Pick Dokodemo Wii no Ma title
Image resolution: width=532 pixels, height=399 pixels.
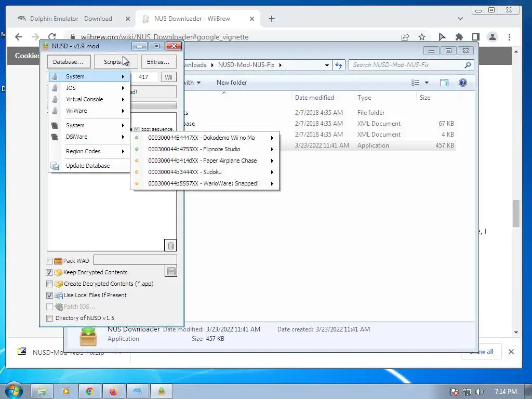pyautogui.click(x=205, y=138)
